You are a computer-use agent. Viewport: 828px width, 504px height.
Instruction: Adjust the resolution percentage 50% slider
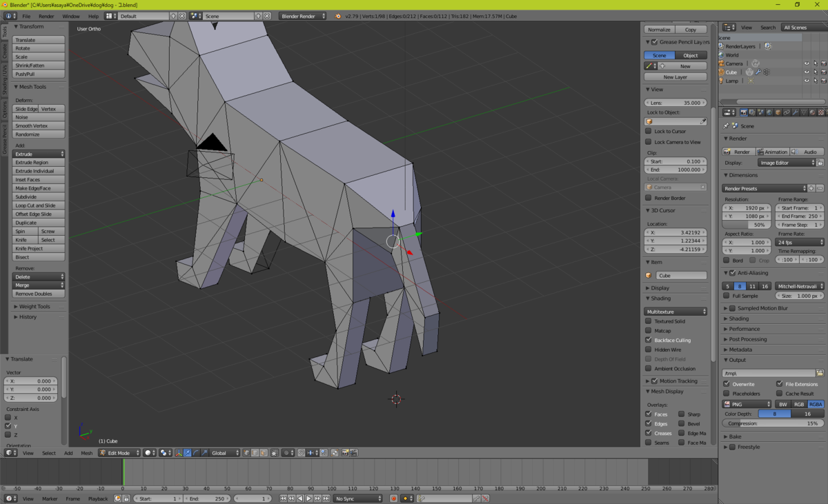[745, 225]
